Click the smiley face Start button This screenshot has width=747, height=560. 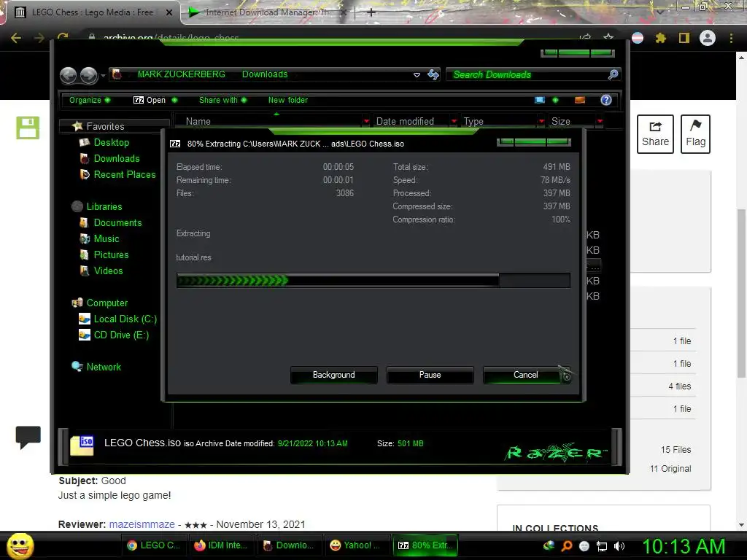click(20, 545)
